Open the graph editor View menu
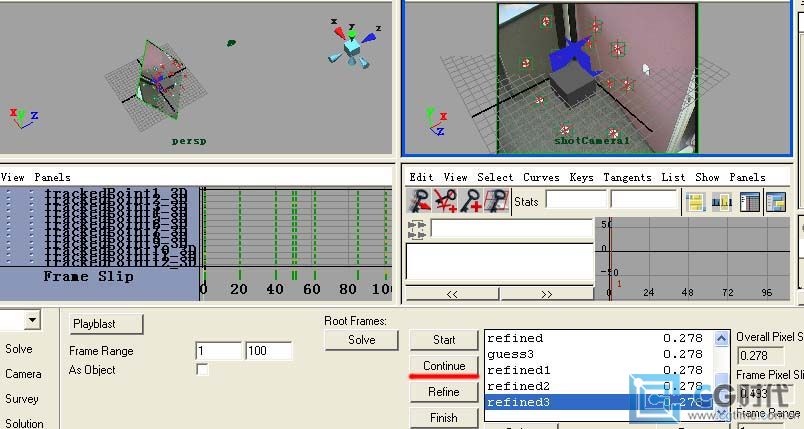Screen dimensions: 804x429 [455, 177]
